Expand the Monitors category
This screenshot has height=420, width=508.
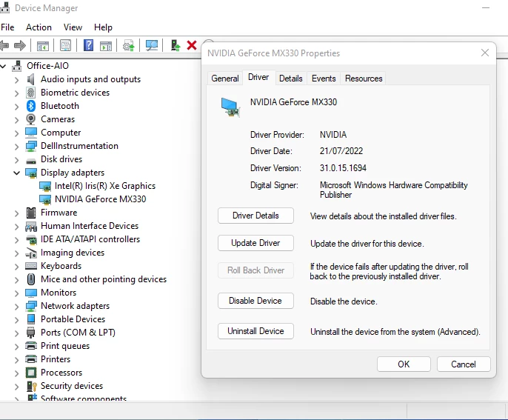point(16,293)
